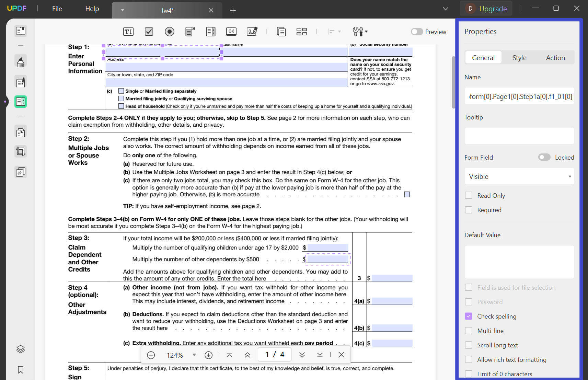Screen dimensions: 588x380
Task: Open the Organize Pages sidebar tool
Action: (20, 131)
